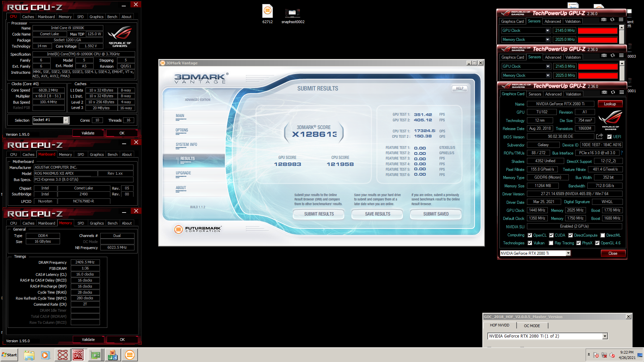Click the Action Center flag tray icon
This screenshot has height=362, width=644.
tap(596, 355)
